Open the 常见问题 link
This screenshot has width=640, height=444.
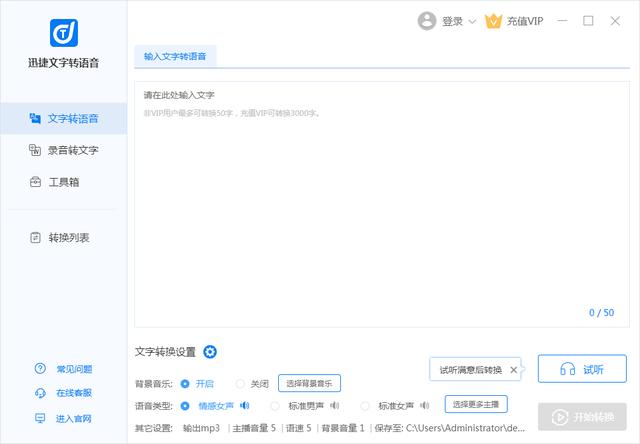(x=74, y=369)
